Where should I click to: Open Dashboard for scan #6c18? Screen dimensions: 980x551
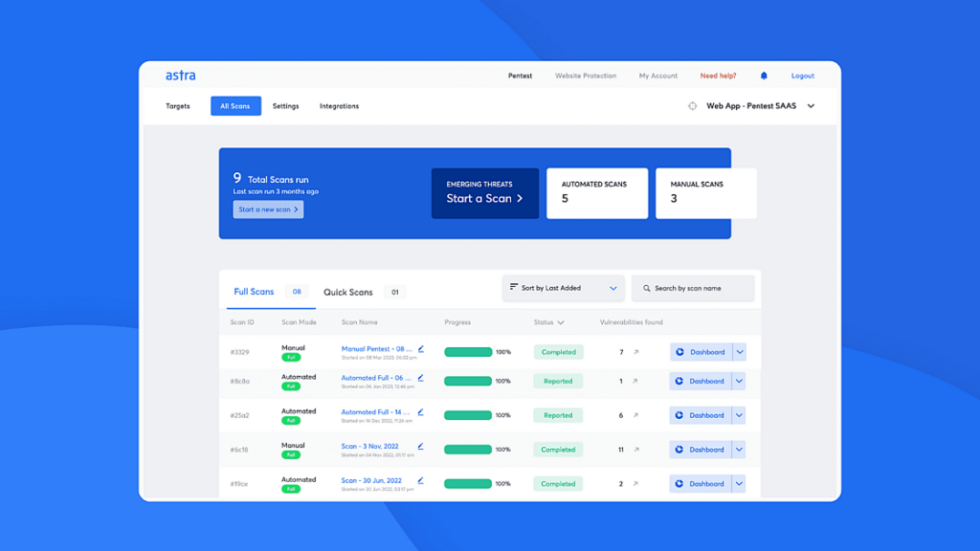[700, 450]
